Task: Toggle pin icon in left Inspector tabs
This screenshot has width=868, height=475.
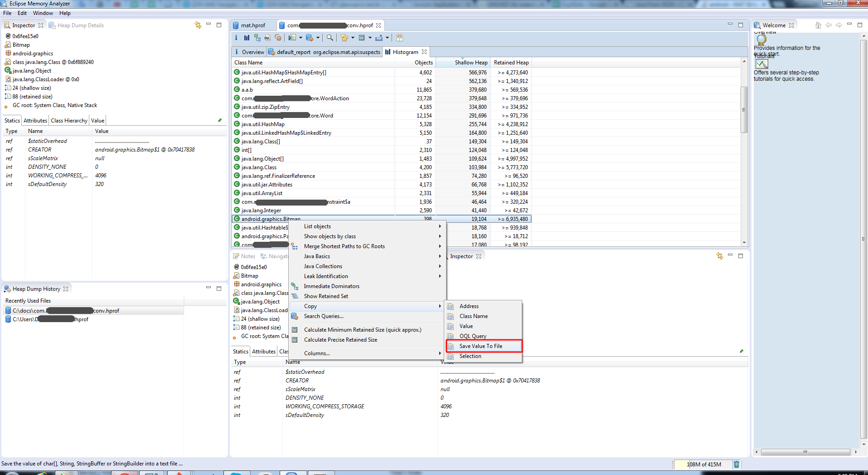Action: 220,120
